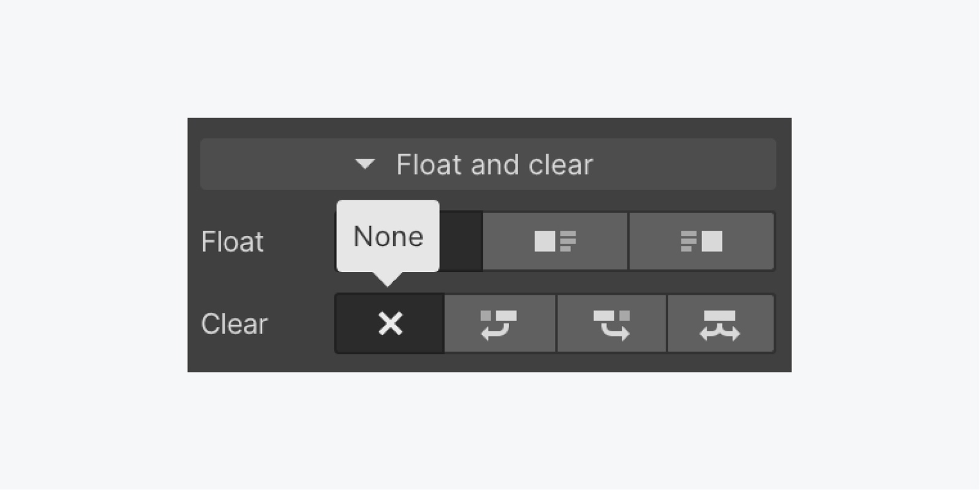This screenshot has height=490, width=980.
Task: Click the Clear label
Action: click(234, 323)
